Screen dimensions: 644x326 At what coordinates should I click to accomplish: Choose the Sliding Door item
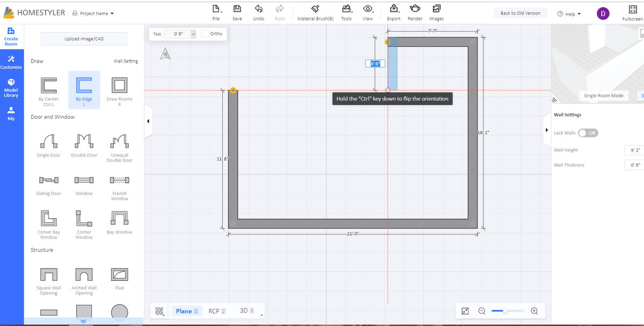48,184
